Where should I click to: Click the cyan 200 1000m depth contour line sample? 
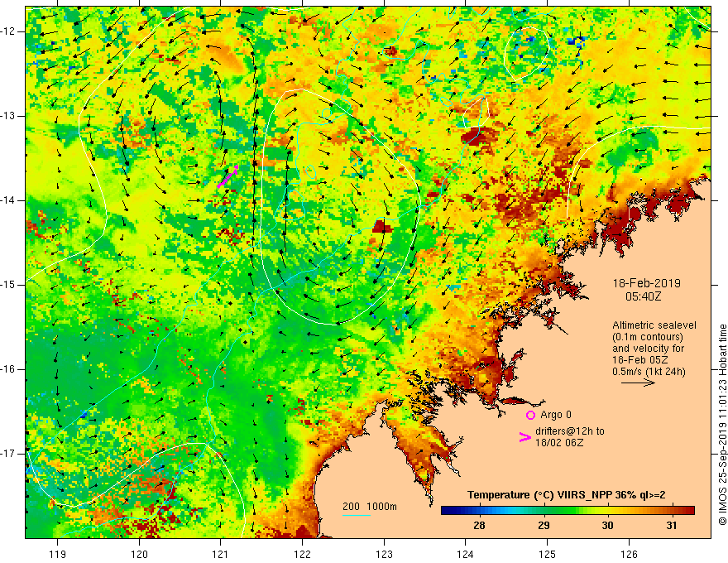coord(357,515)
